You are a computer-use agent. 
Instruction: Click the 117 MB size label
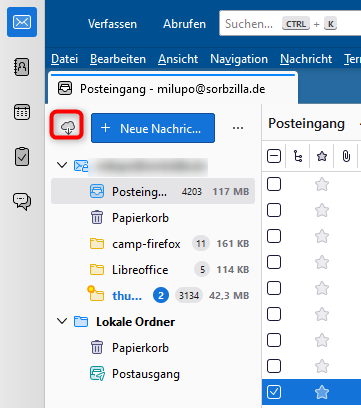click(x=231, y=192)
